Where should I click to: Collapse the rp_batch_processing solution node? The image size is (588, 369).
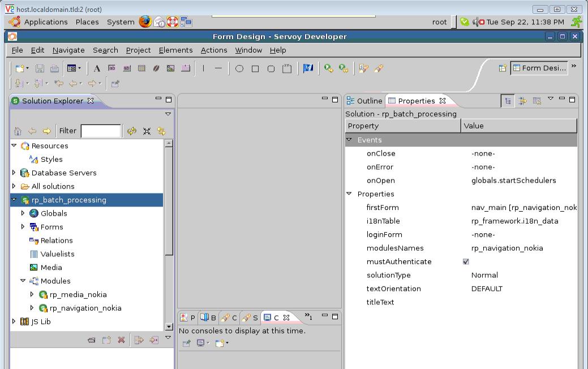click(x=14, y=200)
